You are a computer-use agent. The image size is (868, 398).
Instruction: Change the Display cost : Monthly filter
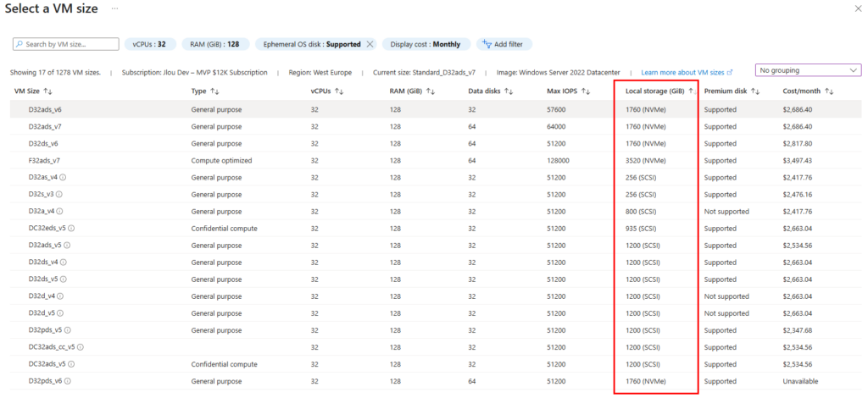click(426, 44)
